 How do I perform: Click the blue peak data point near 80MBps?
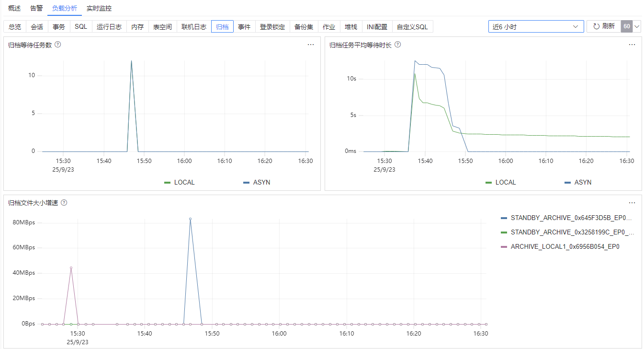tap(190, 219)
